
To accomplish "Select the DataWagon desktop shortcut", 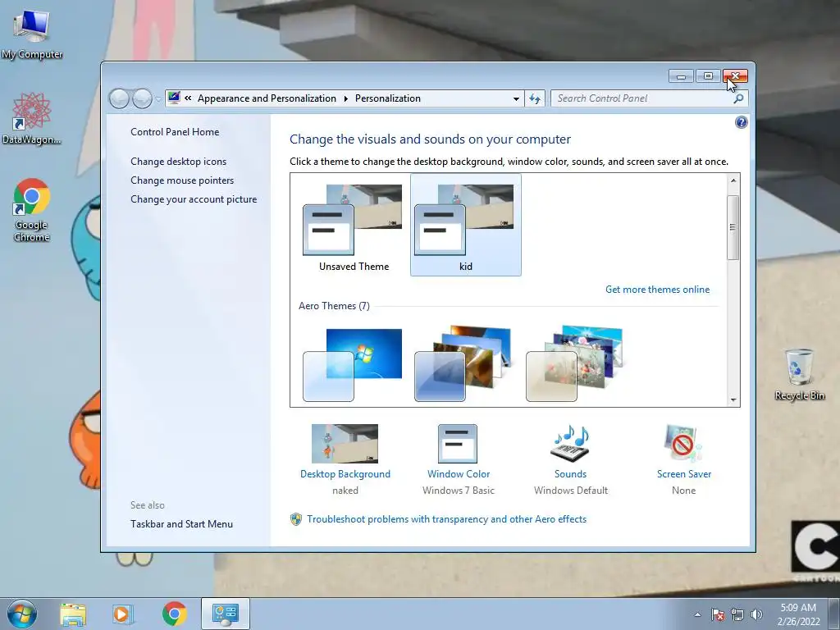I will (x=32, y=118).
